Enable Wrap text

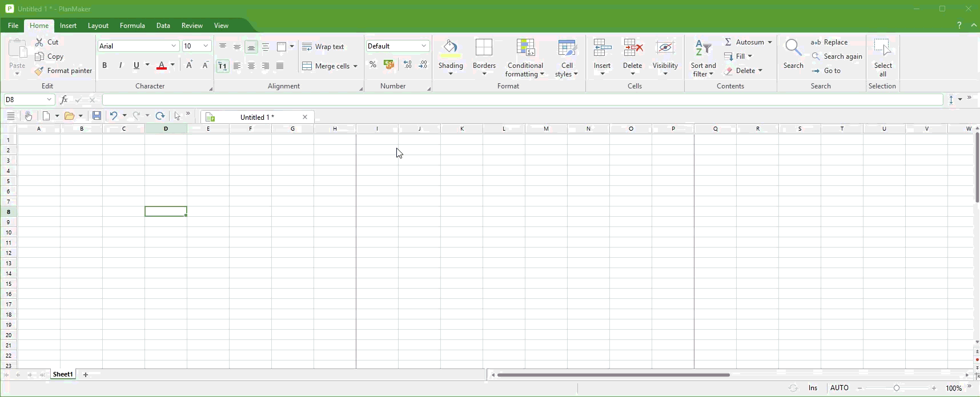pyautogui.click(x=324, y=47)
